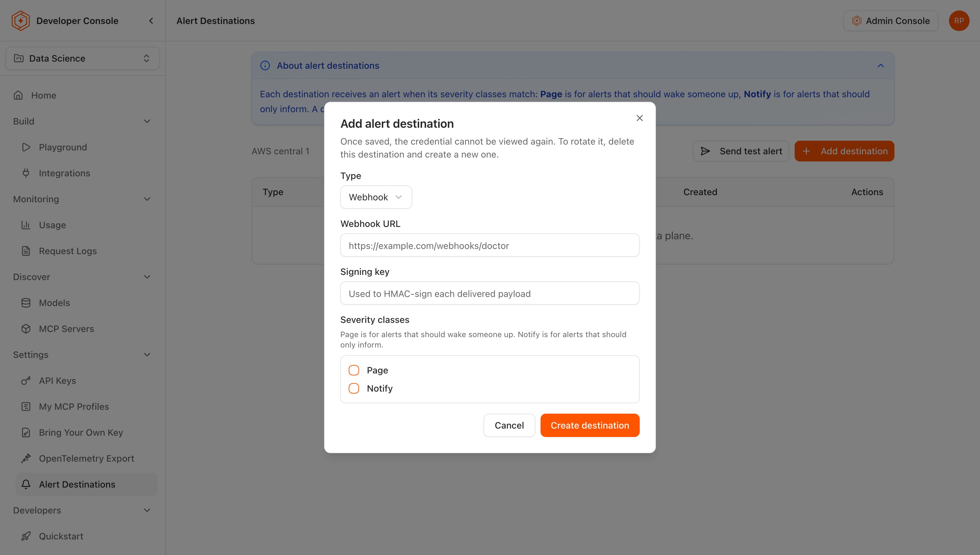980x555 pixels.
Task: Cancel the Add alert destination dialog
Action: [x=509, y=425]
